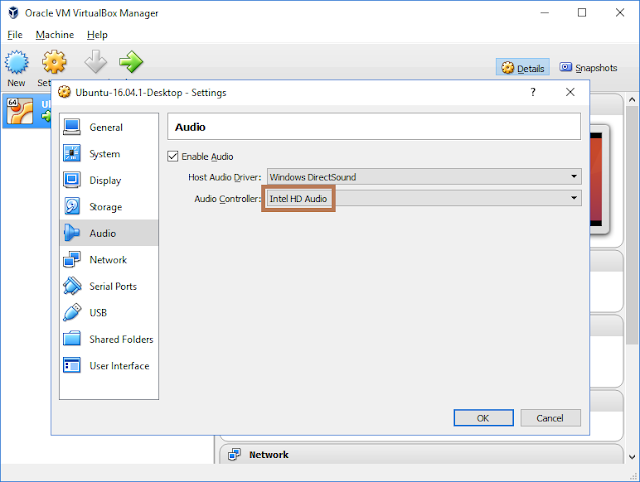Viewport: 640px width, 482px height.
Task: Click the 'Audio' page heading text
Action: (x=190, y=127)
